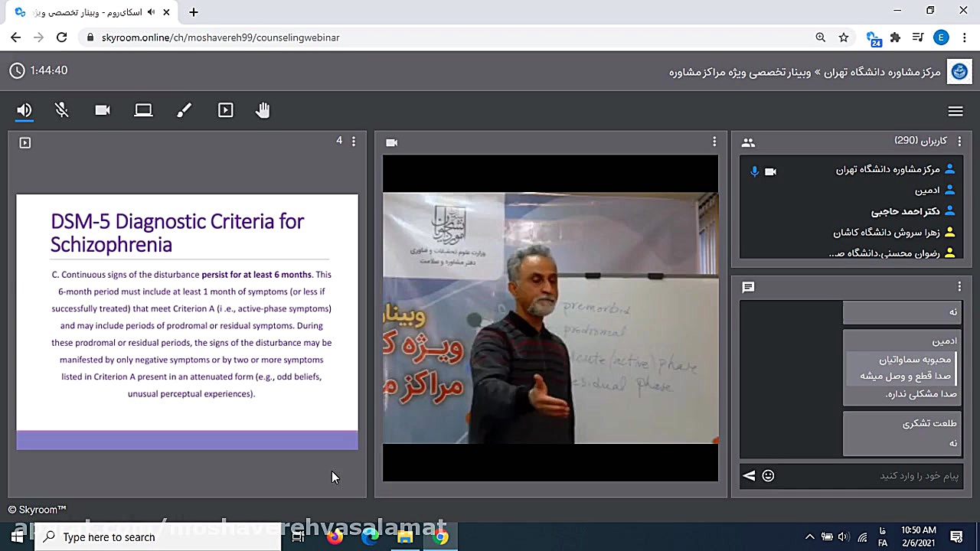980x551 pixels.
Task: Open the Chrome media control icon
Action: [x=918, y=37]
